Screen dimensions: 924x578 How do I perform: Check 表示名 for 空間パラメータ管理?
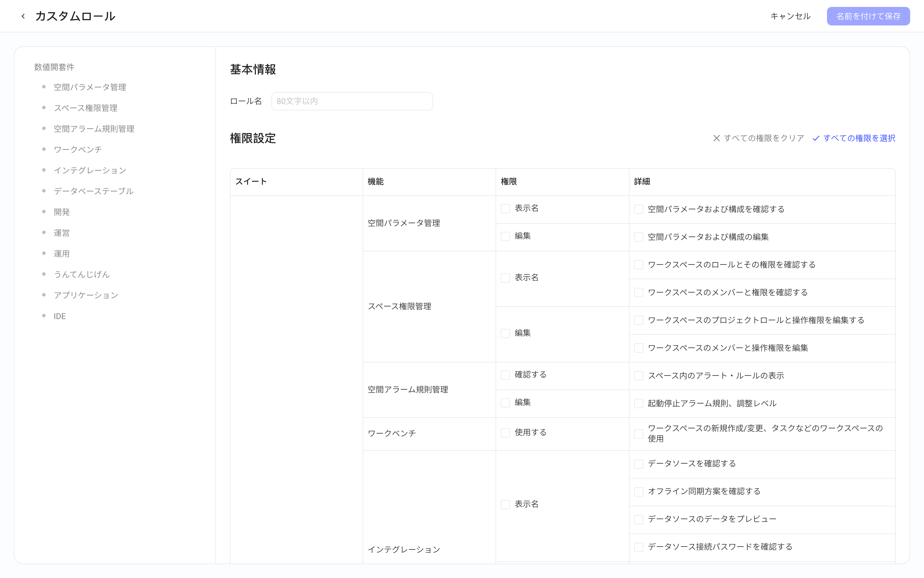tap(505, 209)
